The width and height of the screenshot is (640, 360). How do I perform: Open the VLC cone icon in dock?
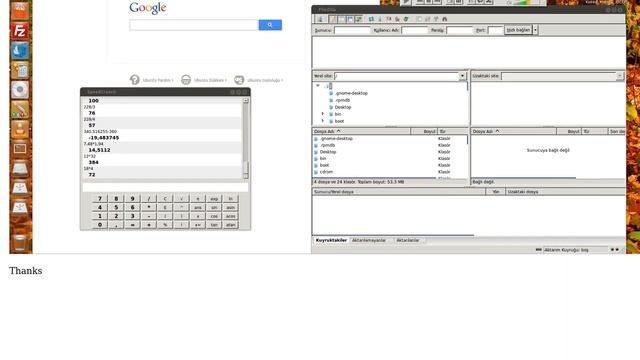click(x=20, y=129)
